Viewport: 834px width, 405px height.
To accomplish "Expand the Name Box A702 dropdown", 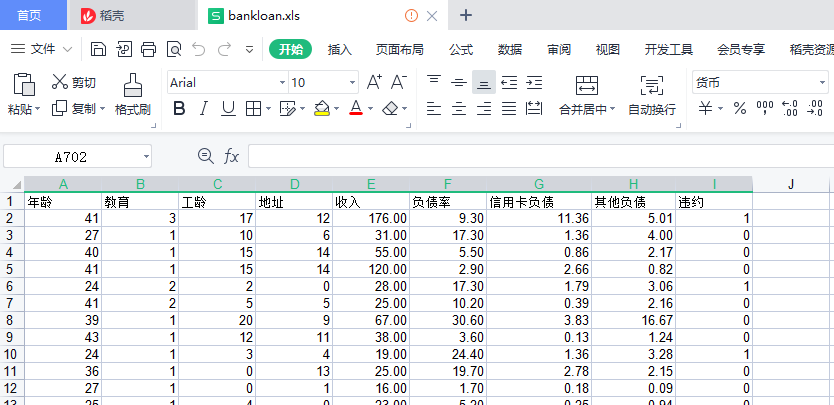I will click(x=146, y=157).
